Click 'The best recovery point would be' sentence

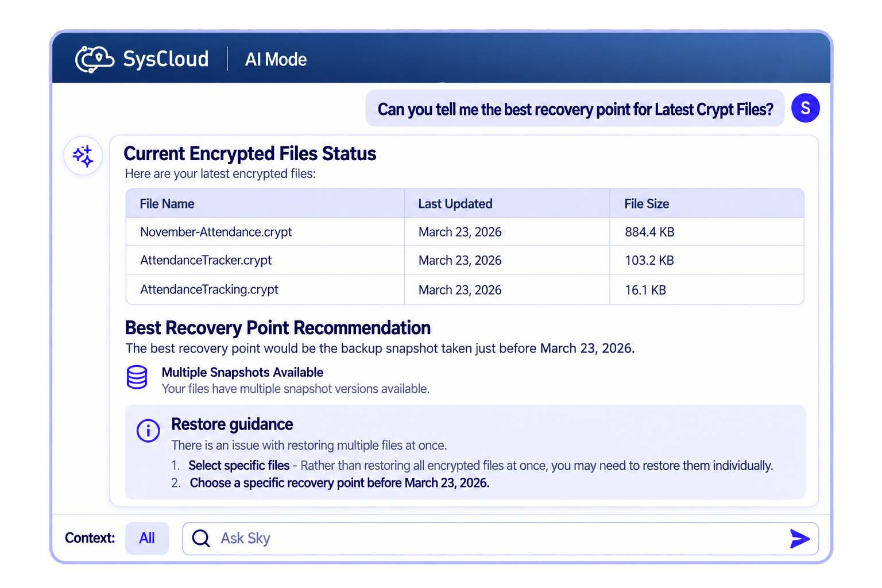click(380, 349)
